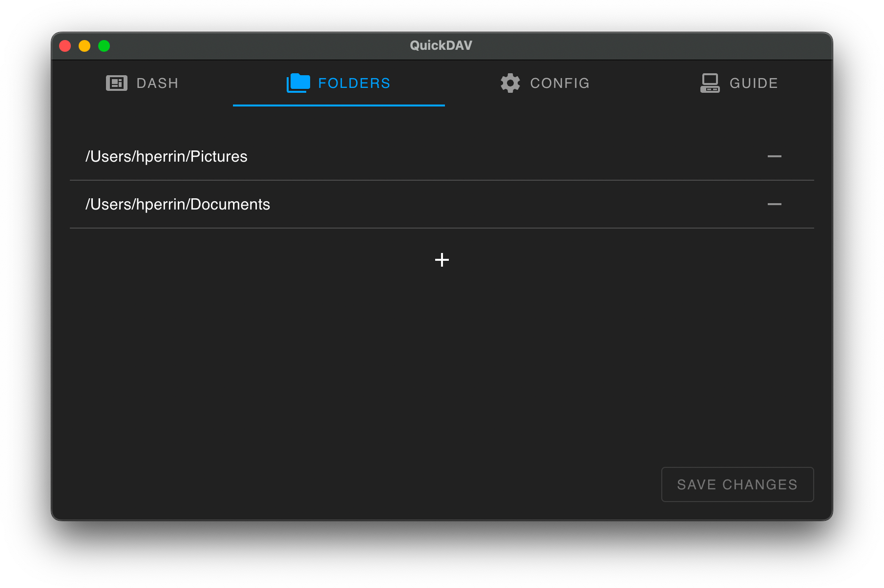Viewport: 884px width, 588px height.
Task: Select the /Users/hperrin/Documents path entry
Action: pyautogui.click(x=178, y=204)
